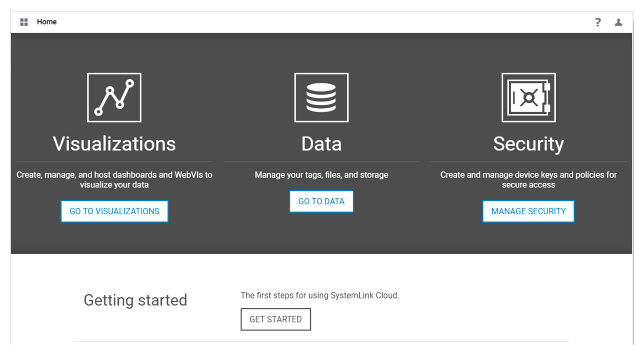
Task: Click the GET STARTED button
Action: tap(276, 319)
